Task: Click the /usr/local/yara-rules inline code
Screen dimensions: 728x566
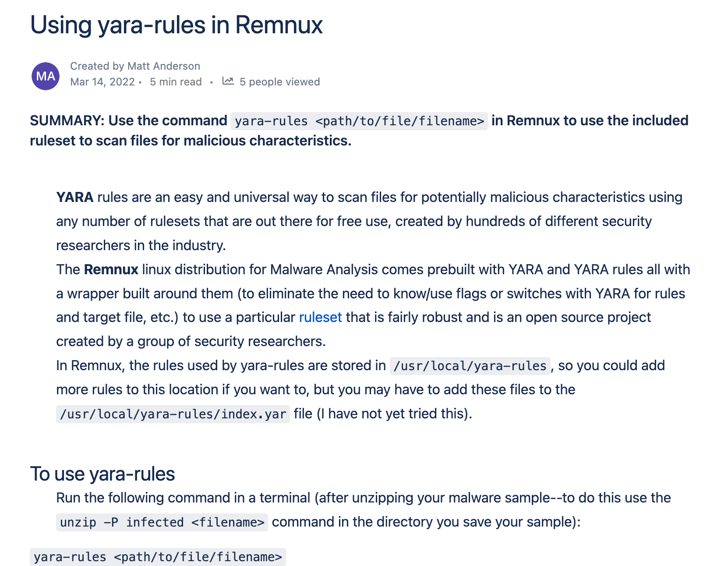Action: coord(470,365)
